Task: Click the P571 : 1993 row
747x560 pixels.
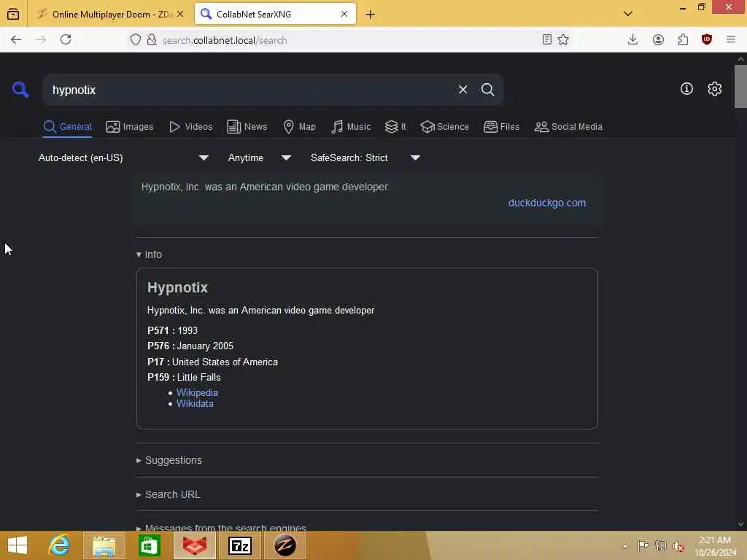Action: pyautogui.click(x=172, y=330)
